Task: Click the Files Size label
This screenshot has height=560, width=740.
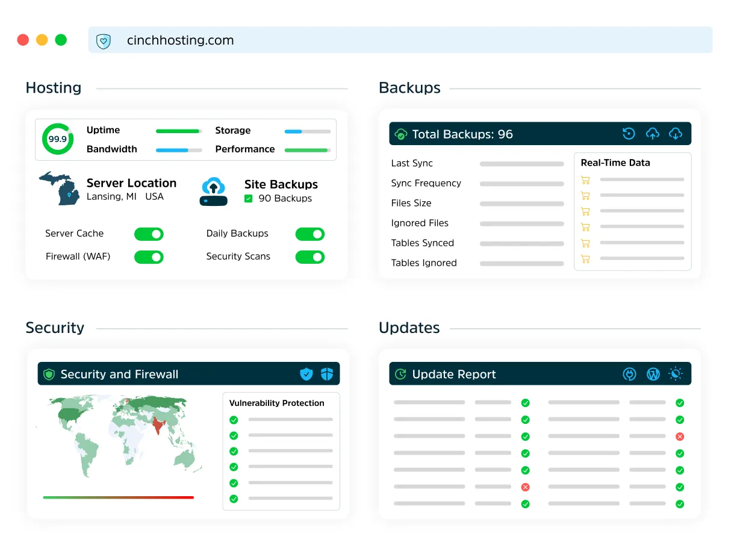Action: click(x=411, y=203)
